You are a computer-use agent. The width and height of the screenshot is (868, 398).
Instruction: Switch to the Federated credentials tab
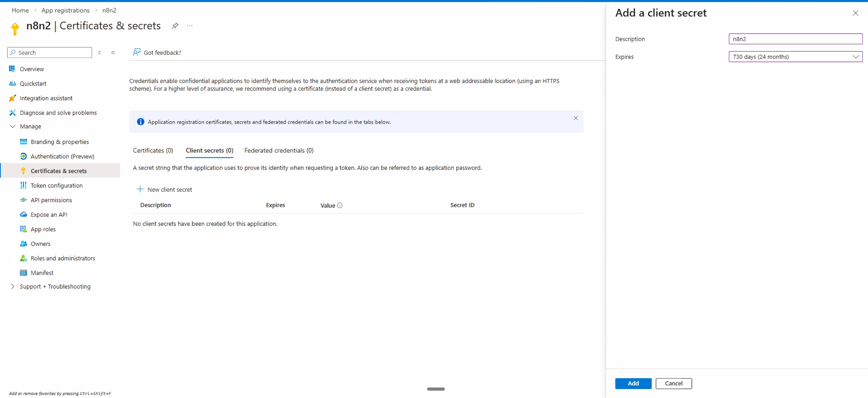(279, 150)
